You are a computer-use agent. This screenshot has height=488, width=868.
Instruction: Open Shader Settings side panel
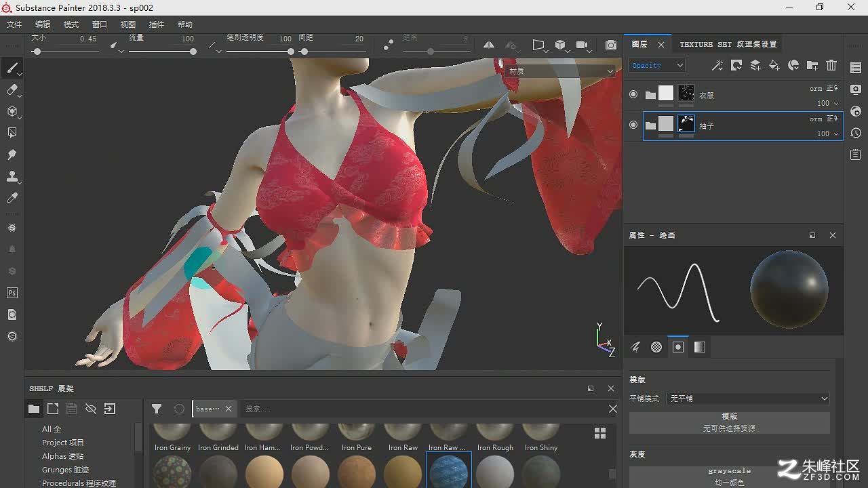coord(856,111)
